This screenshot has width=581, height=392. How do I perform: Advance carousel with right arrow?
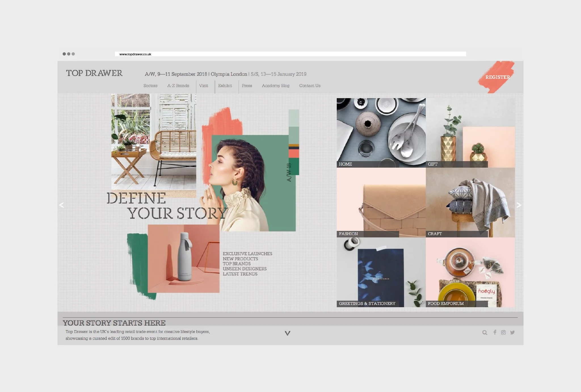point(519,205)
